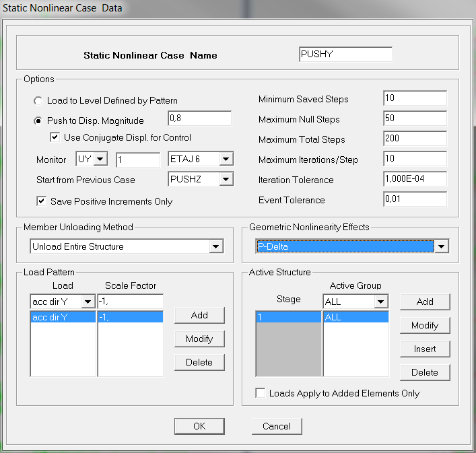Click the Maximum Iterations/Step field
This screenshot has height=453, width=476.
coord(415,159)
